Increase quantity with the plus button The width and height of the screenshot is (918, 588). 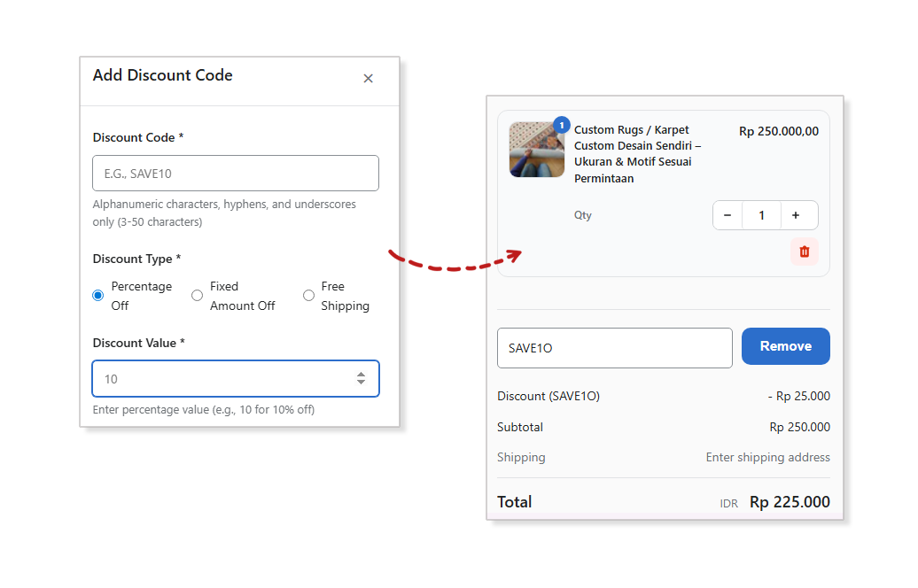pos(795,215)
